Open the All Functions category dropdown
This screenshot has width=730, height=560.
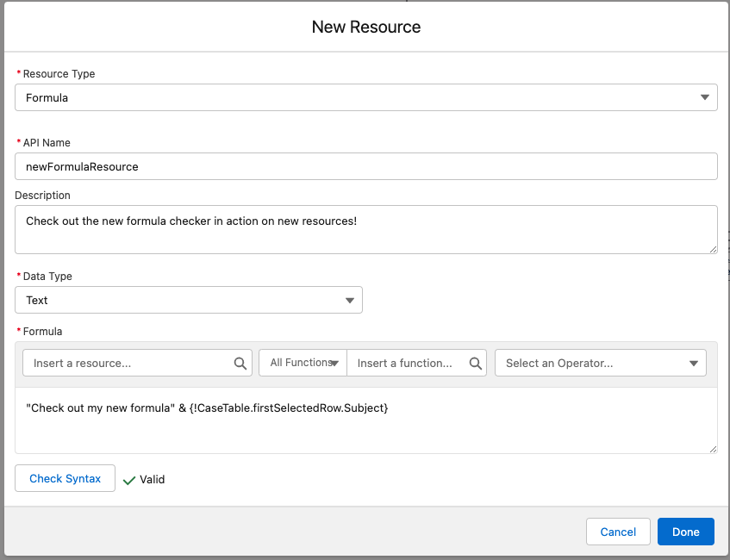click(303, 363)
